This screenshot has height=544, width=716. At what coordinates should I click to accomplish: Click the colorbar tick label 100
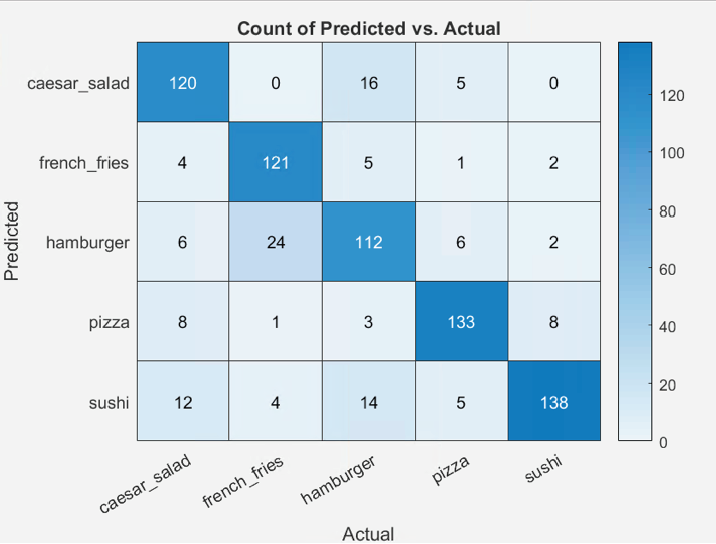[x=672, y=154]
